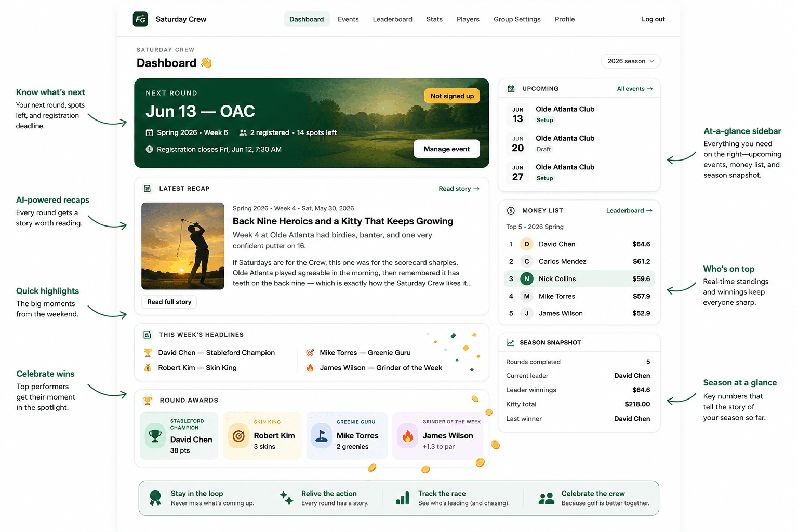Open the Profile tab
Viewport: 798px width, 532px height.
[565, 19]
